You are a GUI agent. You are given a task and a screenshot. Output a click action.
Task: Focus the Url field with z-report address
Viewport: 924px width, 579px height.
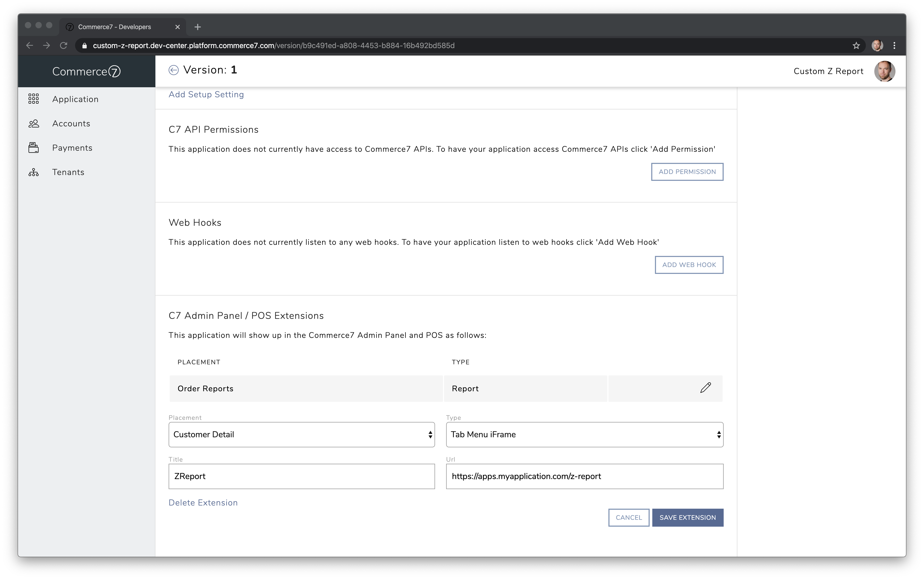[584, 476]
